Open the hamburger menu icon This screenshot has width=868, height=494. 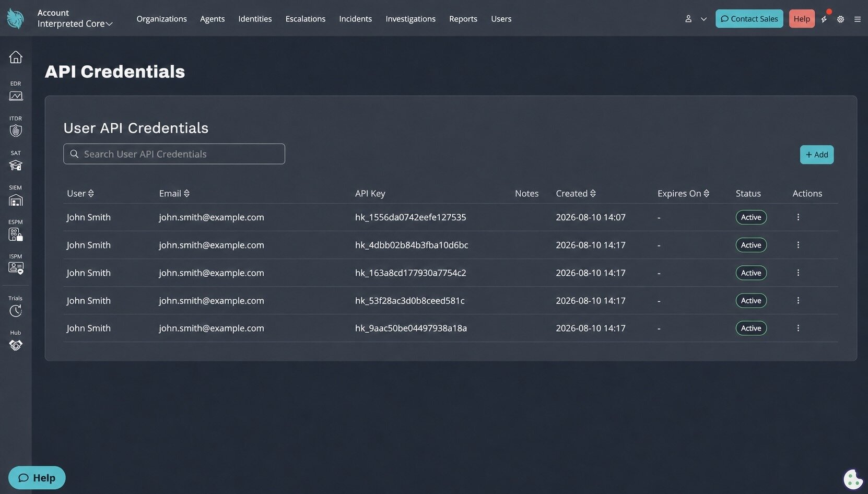857,19
